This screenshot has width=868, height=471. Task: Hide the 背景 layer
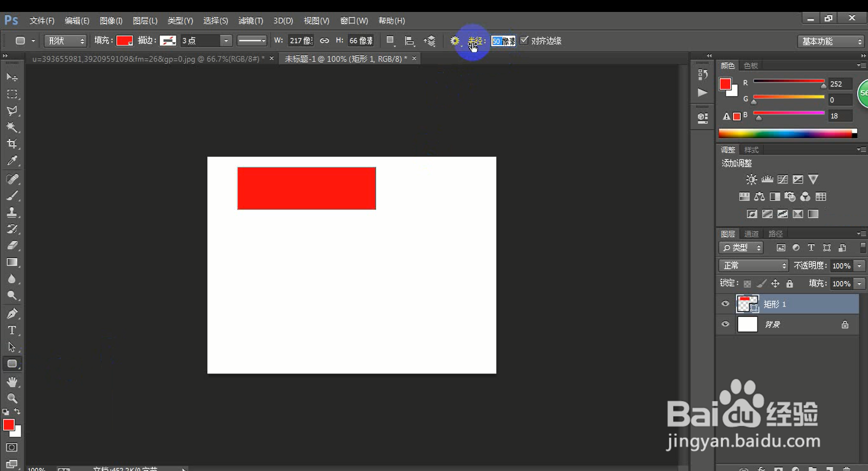(725, 324)
